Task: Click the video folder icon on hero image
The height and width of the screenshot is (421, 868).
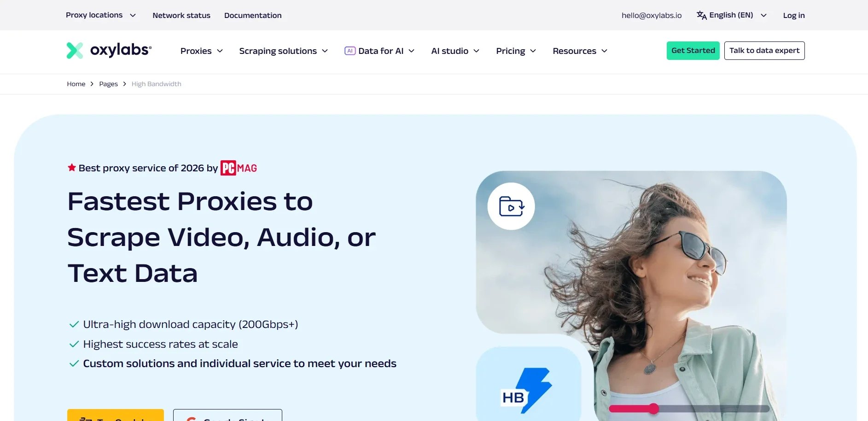Action: click(x=511, y=206)
